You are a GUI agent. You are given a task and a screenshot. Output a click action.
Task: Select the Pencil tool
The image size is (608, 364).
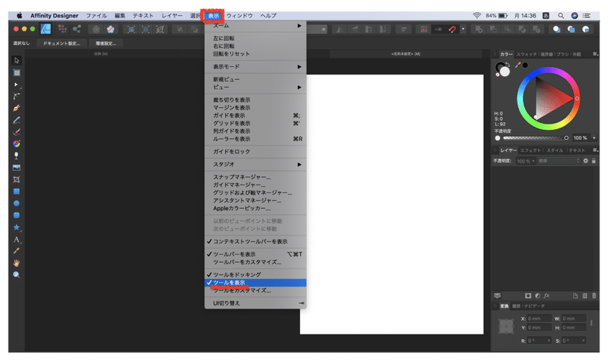(x=16, y=120)
